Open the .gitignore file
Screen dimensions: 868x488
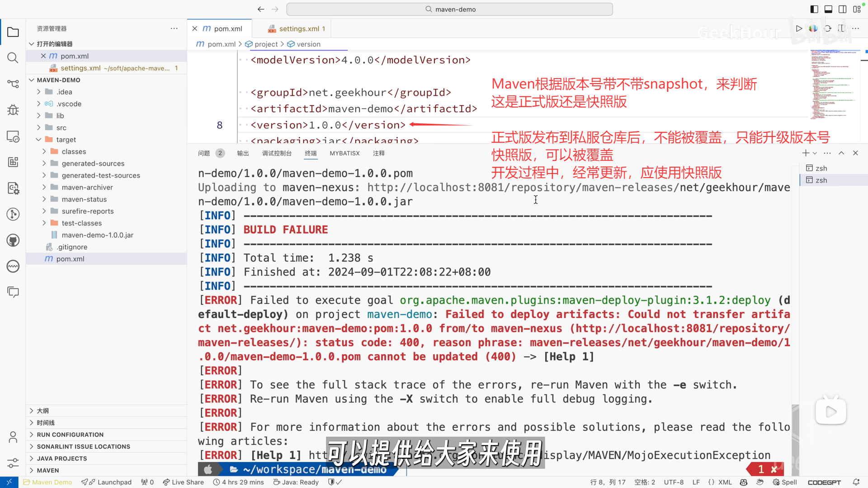106,247
